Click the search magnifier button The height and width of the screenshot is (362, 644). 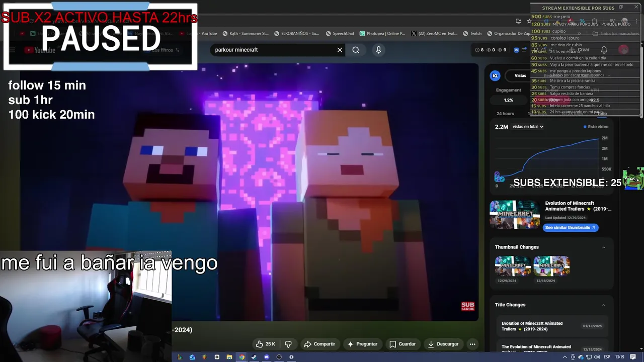coord(356,50)
